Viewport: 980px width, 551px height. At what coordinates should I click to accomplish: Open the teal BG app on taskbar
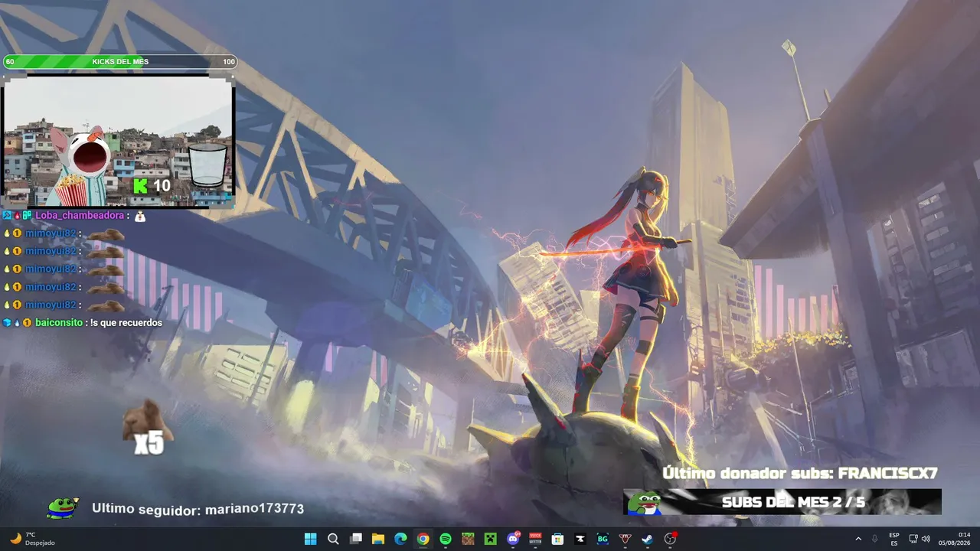tap(603, 539)
